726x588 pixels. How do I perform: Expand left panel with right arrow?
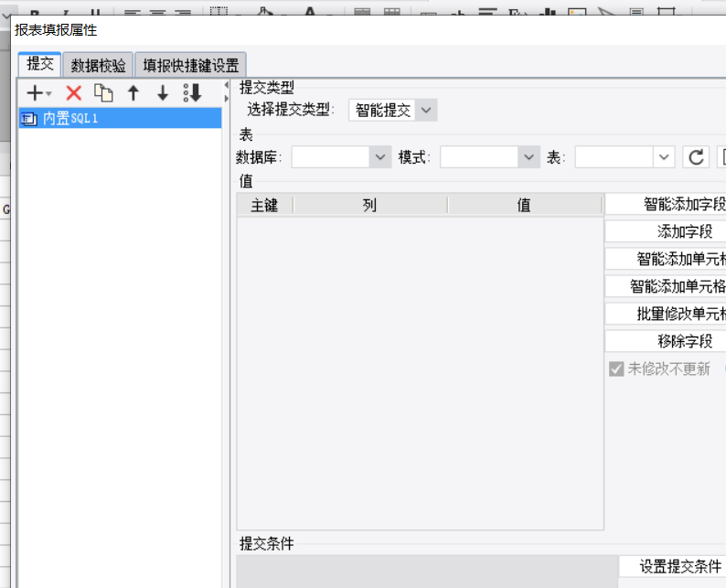(x=227, y=99)
